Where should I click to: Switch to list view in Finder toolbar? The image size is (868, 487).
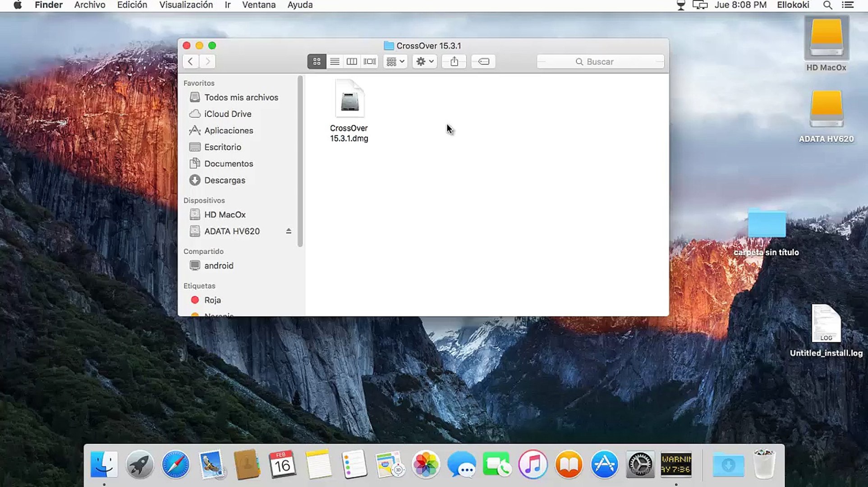pos(334,61)
